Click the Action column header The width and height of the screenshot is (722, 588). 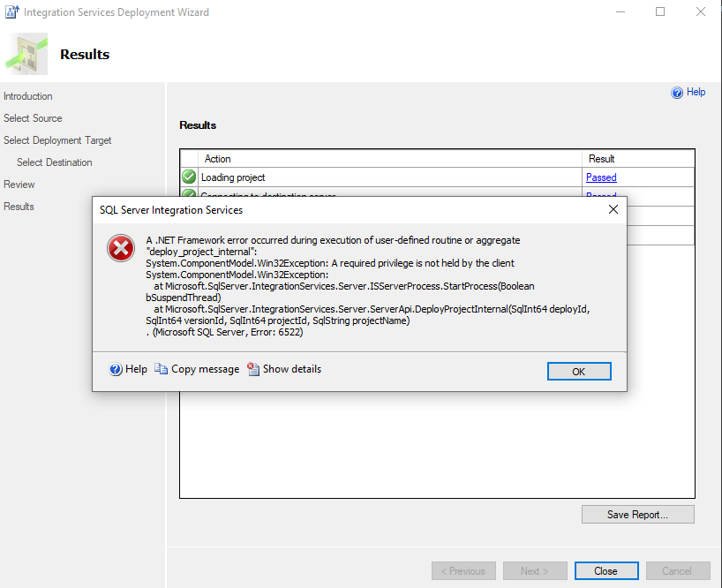(x=218, y=159)
